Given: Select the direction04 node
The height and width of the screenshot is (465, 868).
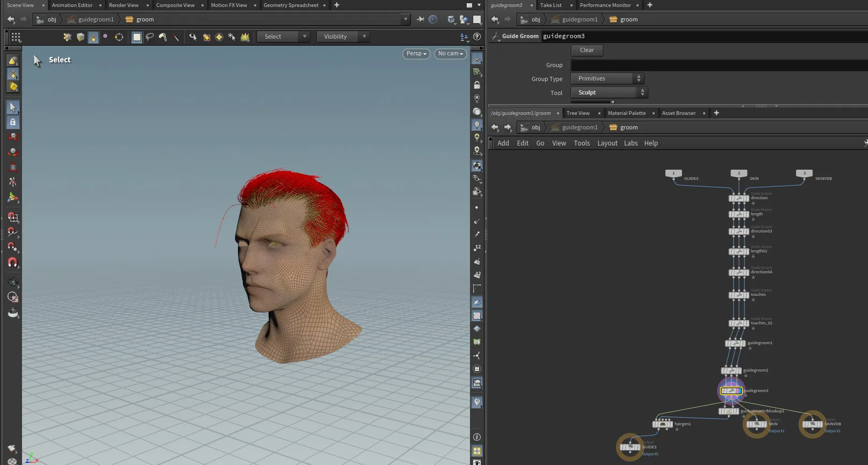Looking at the screenshot, I should (x=739, y=272).
